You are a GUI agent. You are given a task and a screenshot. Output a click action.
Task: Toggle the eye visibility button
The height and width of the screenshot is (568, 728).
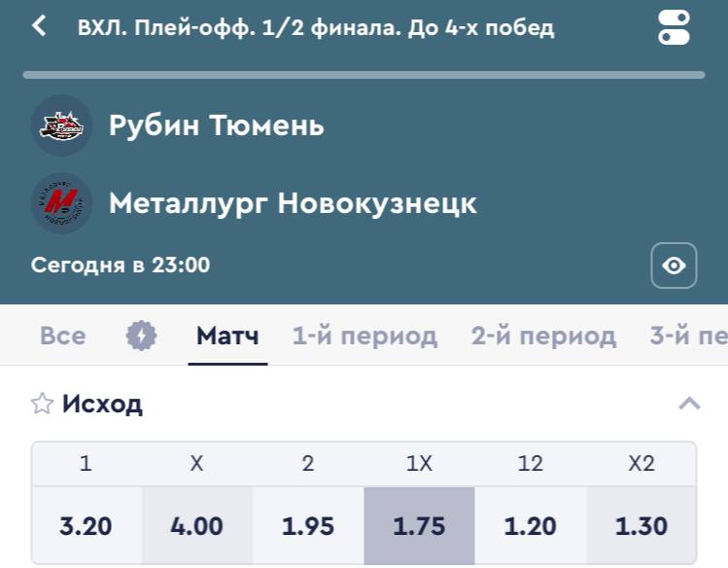click(x=674, y=266)
